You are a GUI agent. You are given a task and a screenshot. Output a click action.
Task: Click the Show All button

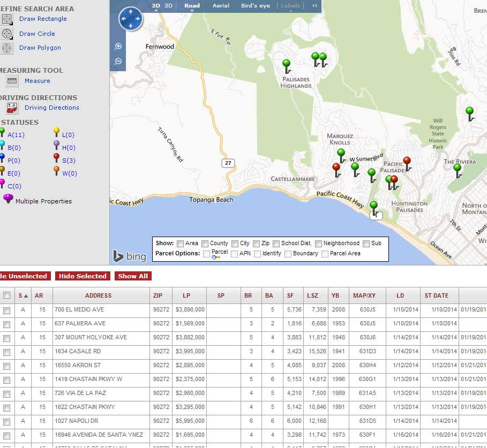tap(133, 276)
